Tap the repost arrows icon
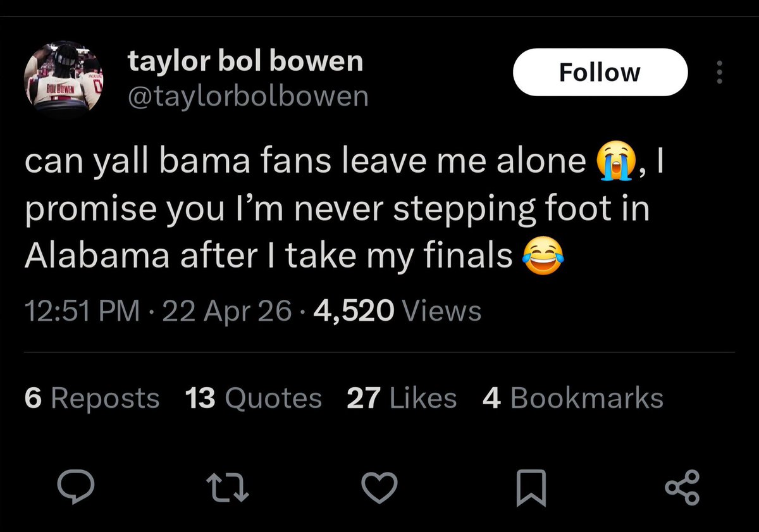The image size is (759, 532). click(229, 486)
